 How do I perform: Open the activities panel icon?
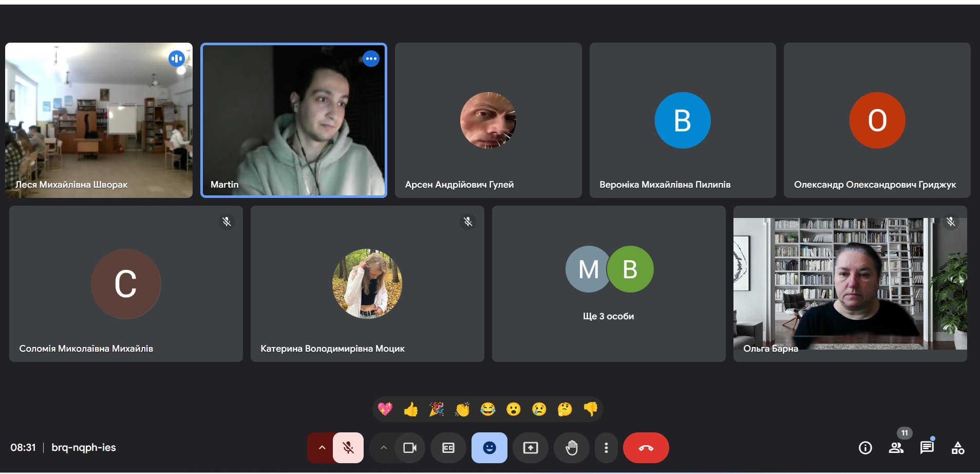pos(957,448)
